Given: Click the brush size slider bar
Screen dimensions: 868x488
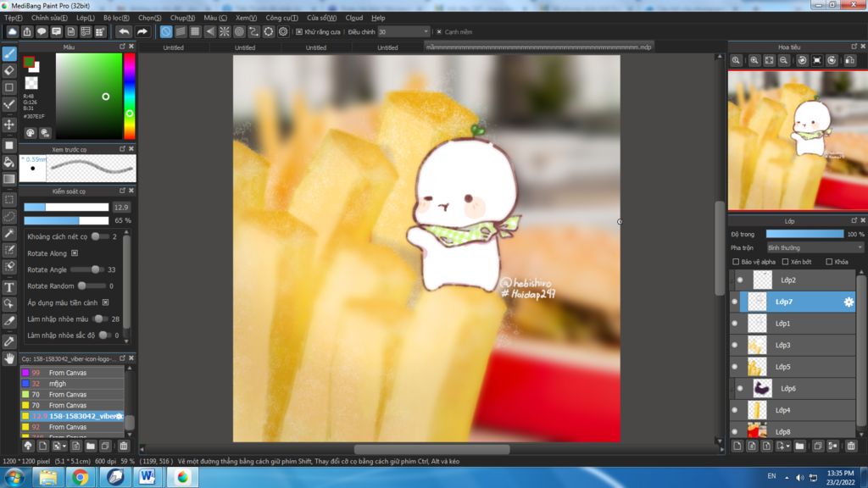Looking at the screenshot, I should 66,207.
